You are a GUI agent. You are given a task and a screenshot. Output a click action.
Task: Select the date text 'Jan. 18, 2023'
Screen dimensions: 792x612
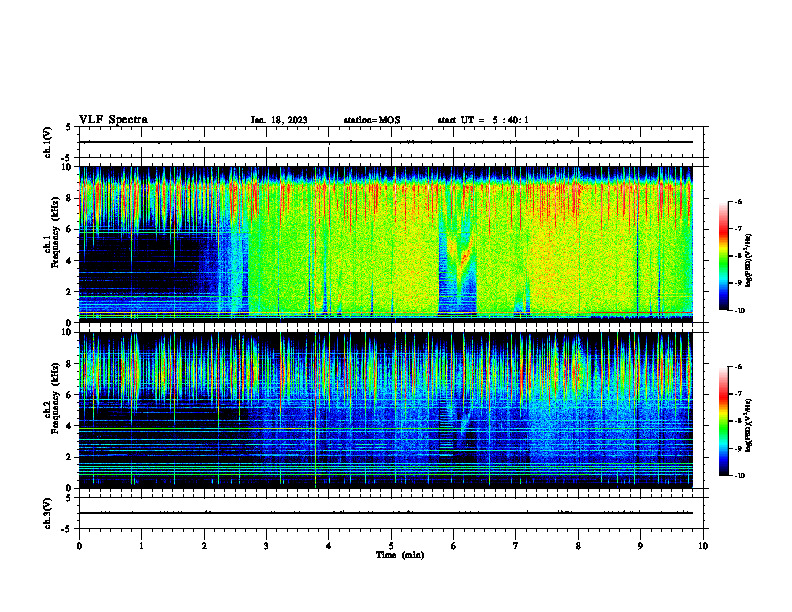pyautogui.click(x=279, y=120)
